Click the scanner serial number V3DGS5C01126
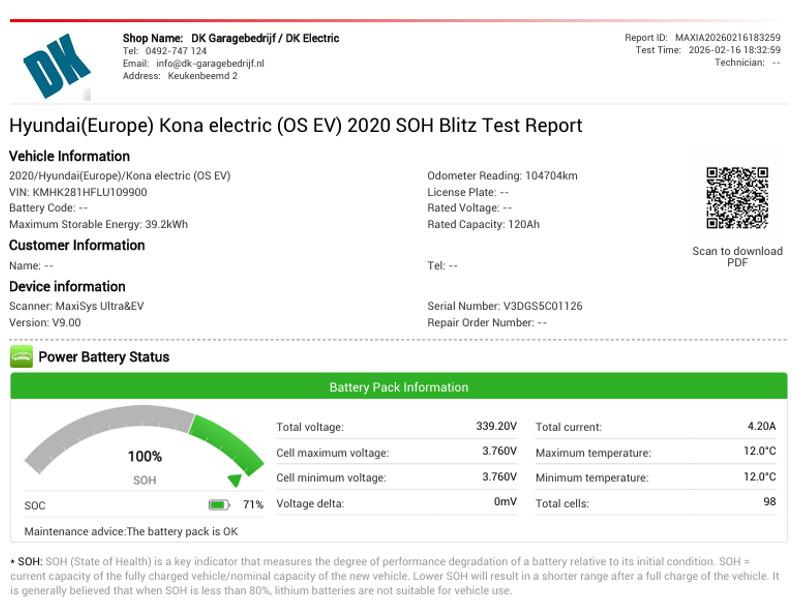 pos(543,306)
